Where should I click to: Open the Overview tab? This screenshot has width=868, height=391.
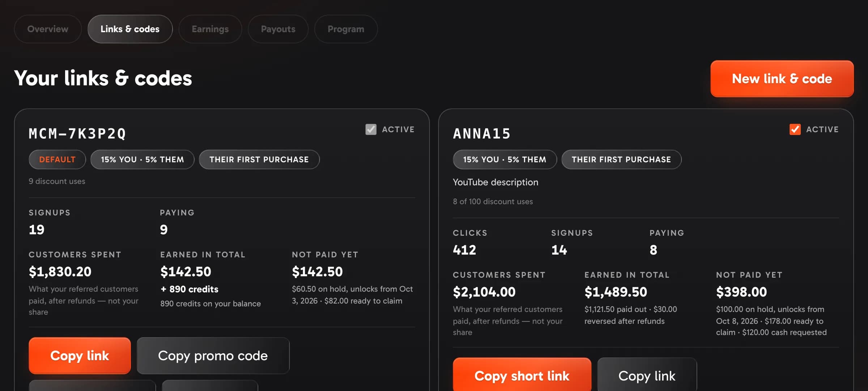pos(48,29)
